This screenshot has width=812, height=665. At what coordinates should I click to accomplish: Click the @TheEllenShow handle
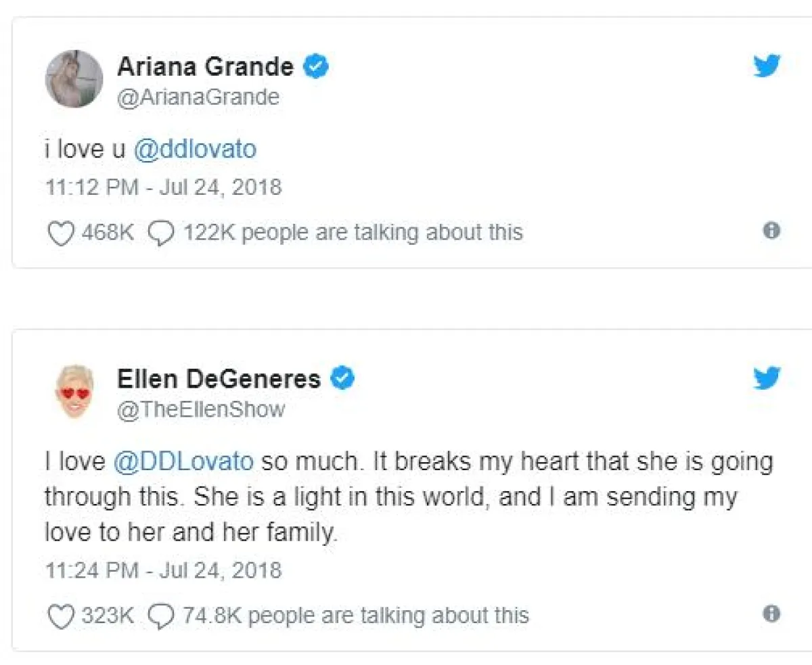(201, 409)
